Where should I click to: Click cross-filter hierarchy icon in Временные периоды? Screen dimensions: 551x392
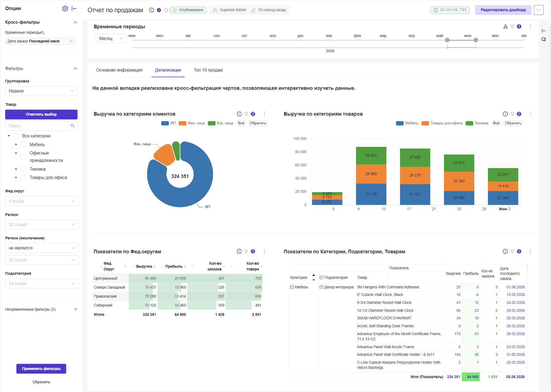[505, 26]
